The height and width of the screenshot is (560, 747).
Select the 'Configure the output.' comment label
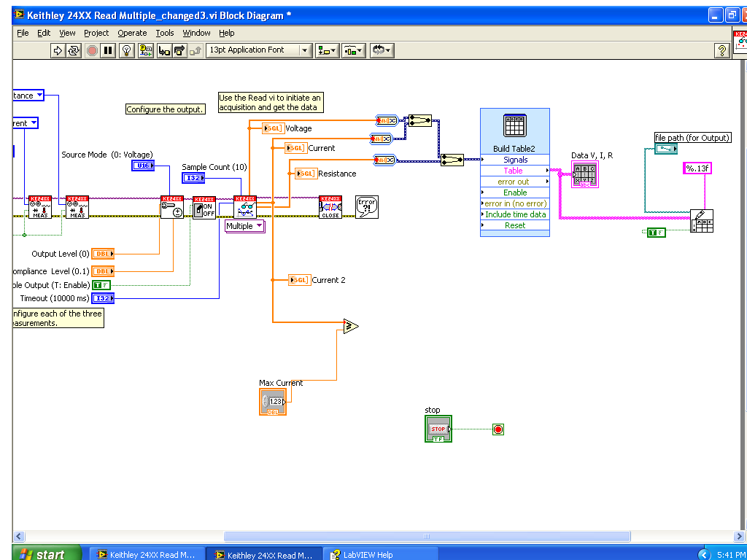pos(166,109)
